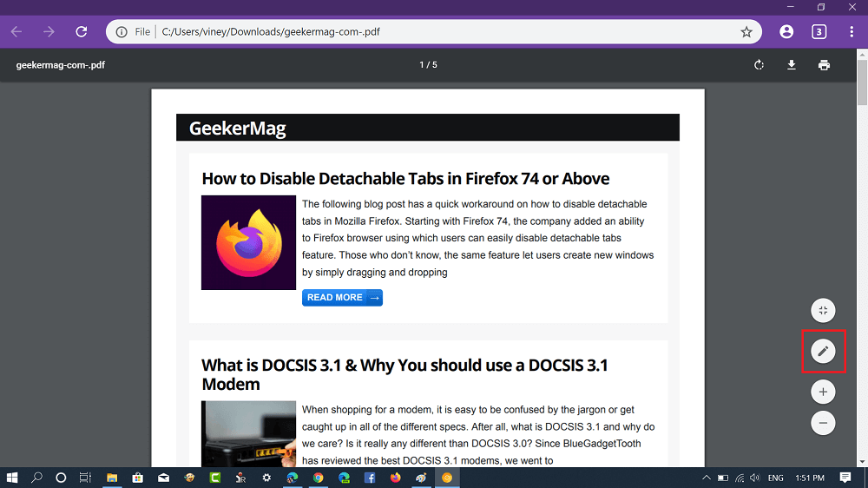This screenshot has height=488, width=868.
Task: Click the address bar file path
Action: (x=271, y=31)
